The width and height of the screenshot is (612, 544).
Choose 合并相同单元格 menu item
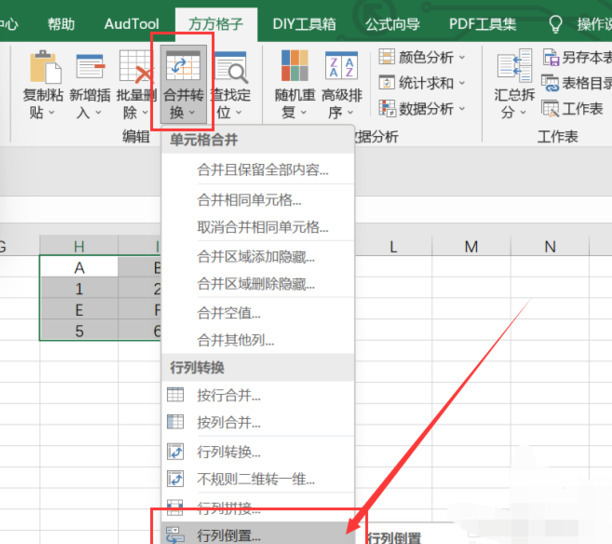pyautogui.click(x=258, y=200)
